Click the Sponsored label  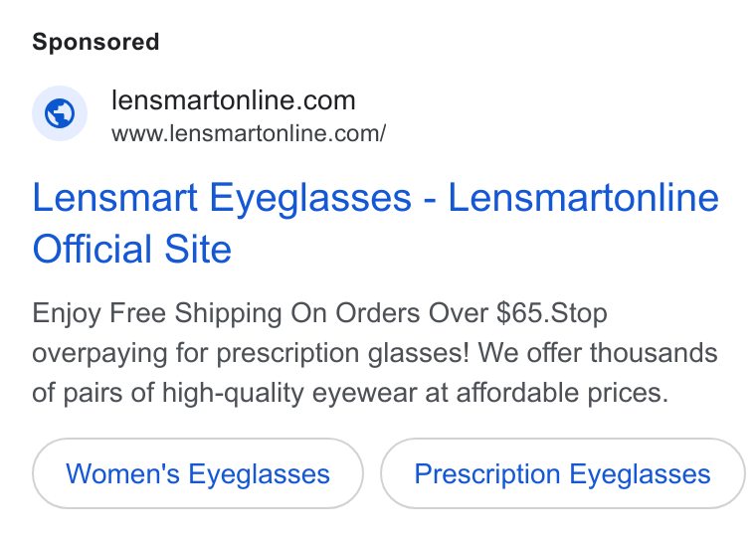point(95,42)
